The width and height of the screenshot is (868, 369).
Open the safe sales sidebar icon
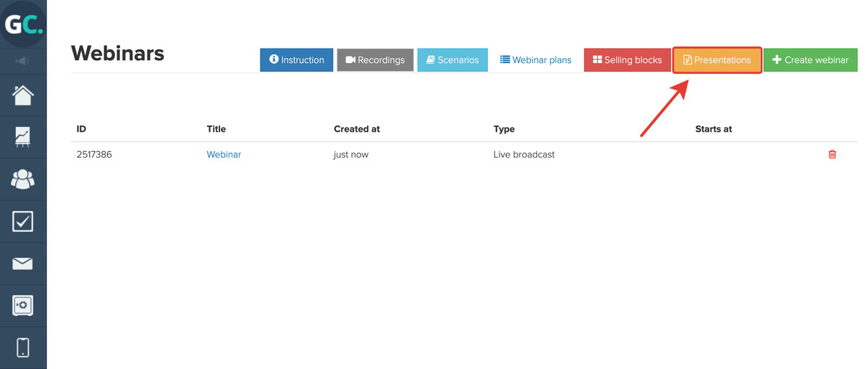coord(23,305)
